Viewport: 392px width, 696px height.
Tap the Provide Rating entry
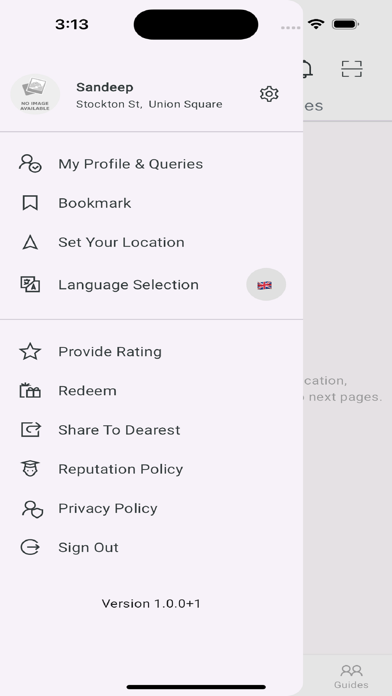(151, 352)
